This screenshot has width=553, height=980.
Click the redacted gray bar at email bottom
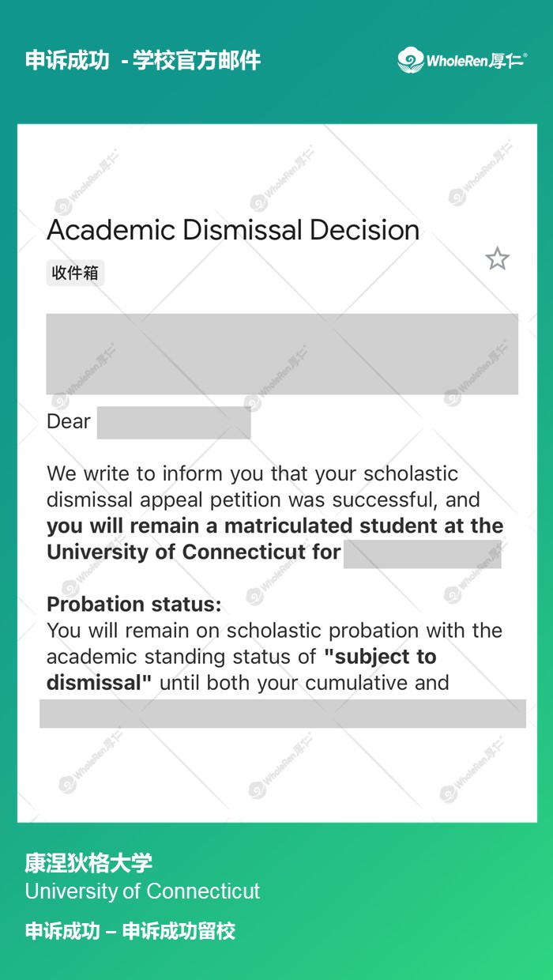pyautogui.click(x=282, y=713)
